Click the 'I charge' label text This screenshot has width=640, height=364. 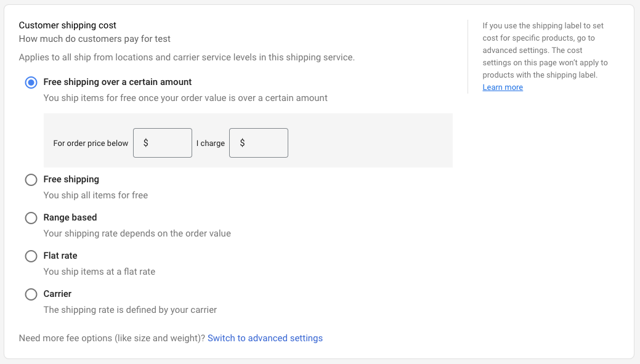coord(211,144)
